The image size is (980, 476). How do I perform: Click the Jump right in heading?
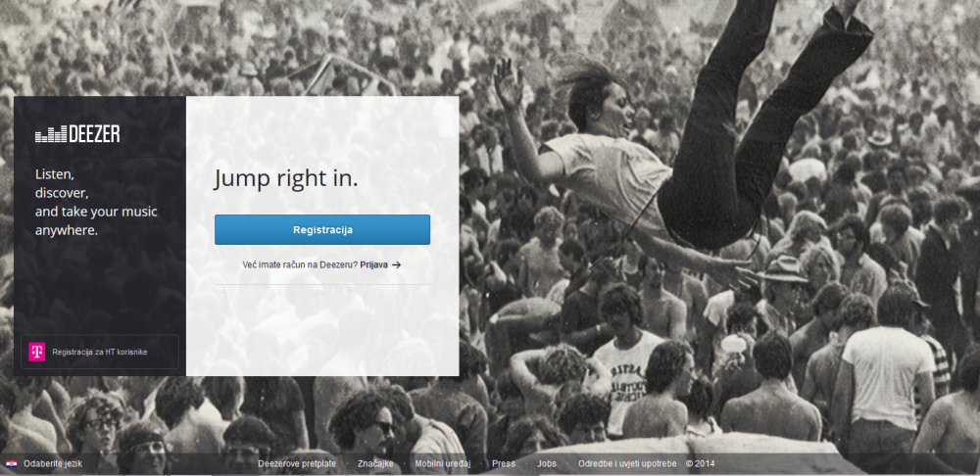[x=286, y=178]
